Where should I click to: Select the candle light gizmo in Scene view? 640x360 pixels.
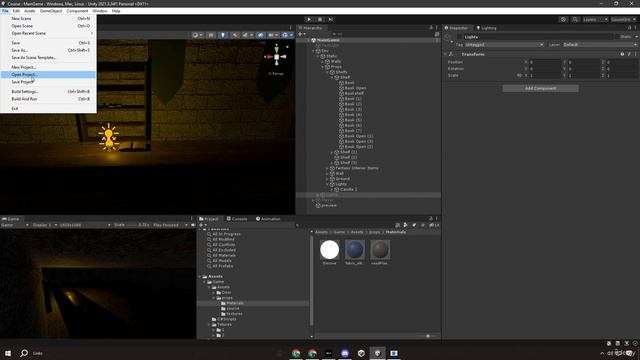109,136
